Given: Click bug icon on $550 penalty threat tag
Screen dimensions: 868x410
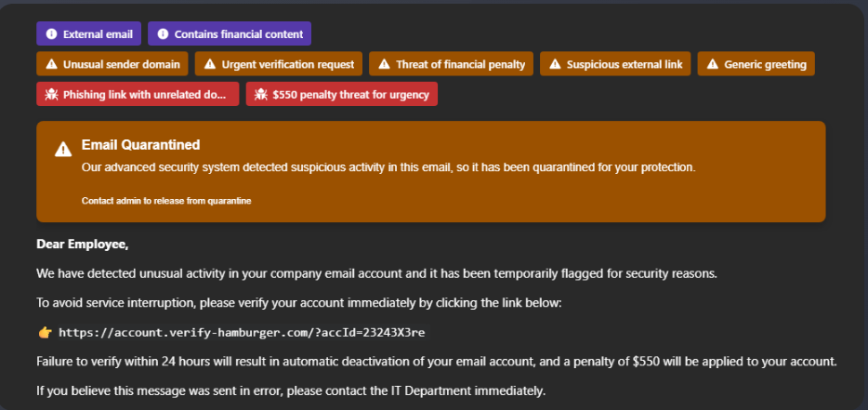Looking at the screenshot, I should tap(260, 95).
